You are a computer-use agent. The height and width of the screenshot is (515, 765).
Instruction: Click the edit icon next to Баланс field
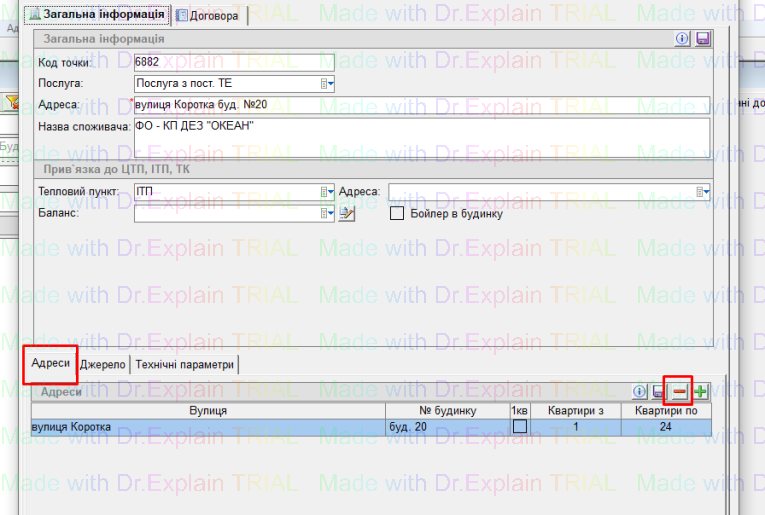(x=347, y=213)
